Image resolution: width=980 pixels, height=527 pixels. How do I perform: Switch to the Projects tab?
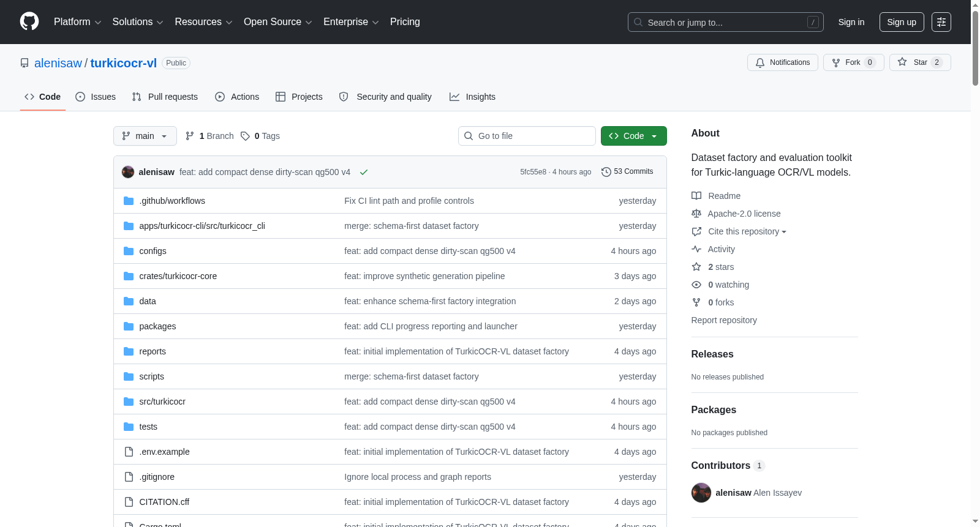tap(299, 97)
